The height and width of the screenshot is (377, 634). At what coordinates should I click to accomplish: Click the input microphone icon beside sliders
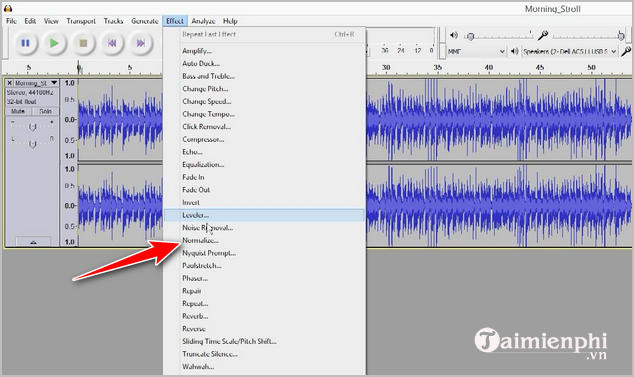(x=543, y=36)
